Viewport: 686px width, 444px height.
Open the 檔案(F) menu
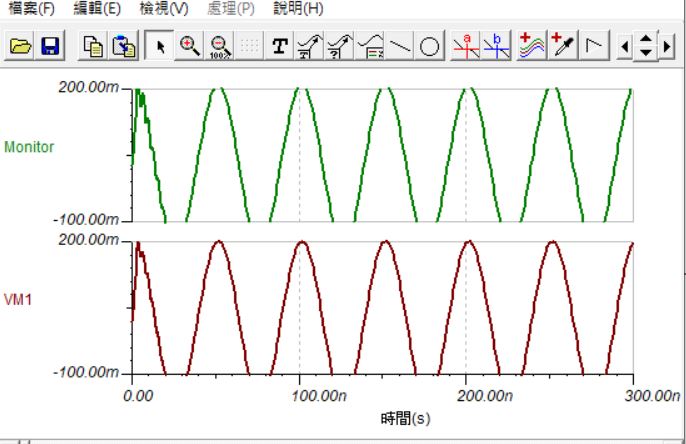coord(32,8)
